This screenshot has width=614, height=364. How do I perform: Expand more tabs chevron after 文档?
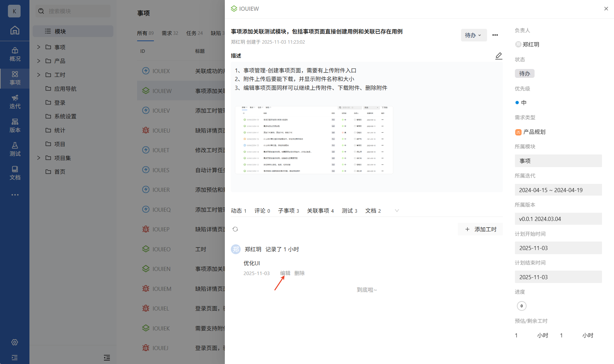397,210
